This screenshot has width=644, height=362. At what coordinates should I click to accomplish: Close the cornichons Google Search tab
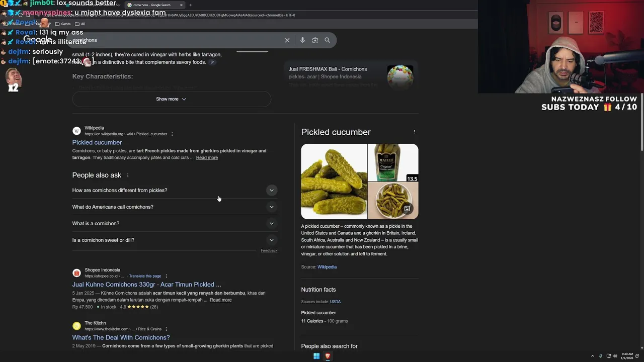(x=181, y=5)
